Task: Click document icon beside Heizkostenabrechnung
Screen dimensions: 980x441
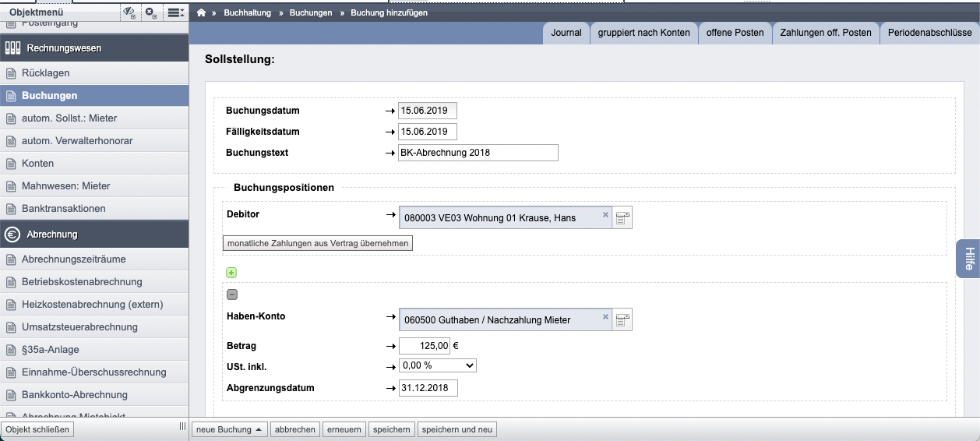Action: tap(11, 305)
